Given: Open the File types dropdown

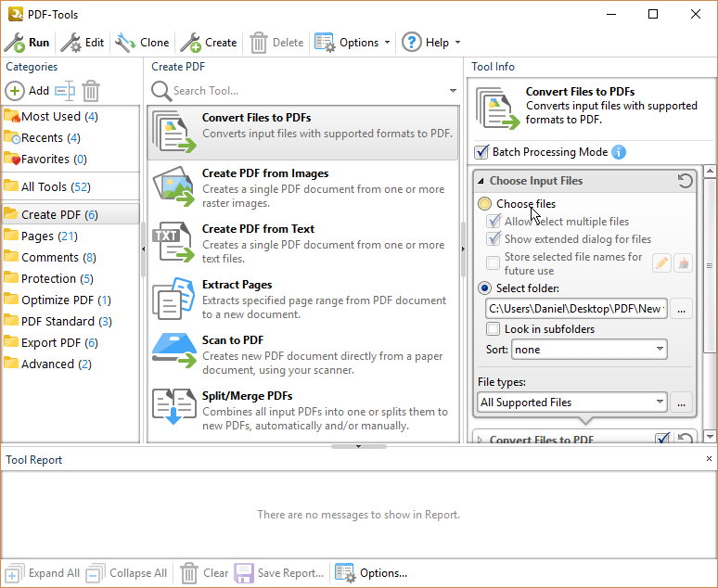Looking at the screenshot, I should click(572, 403).
